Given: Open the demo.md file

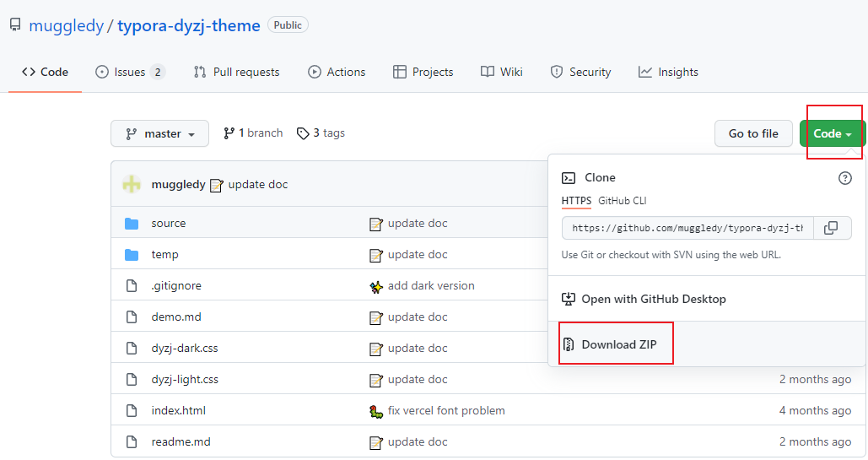Looking at the screenshot, I should [176, 317].
